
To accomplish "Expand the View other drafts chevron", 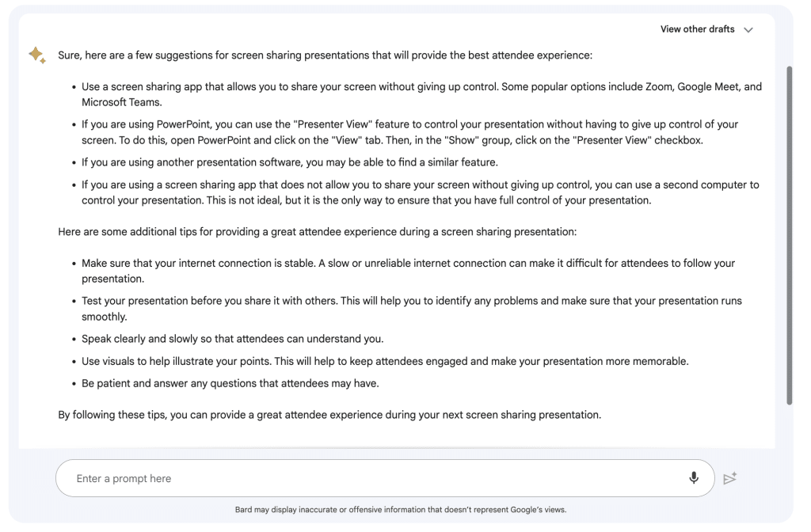I will (x=748, y=29).
